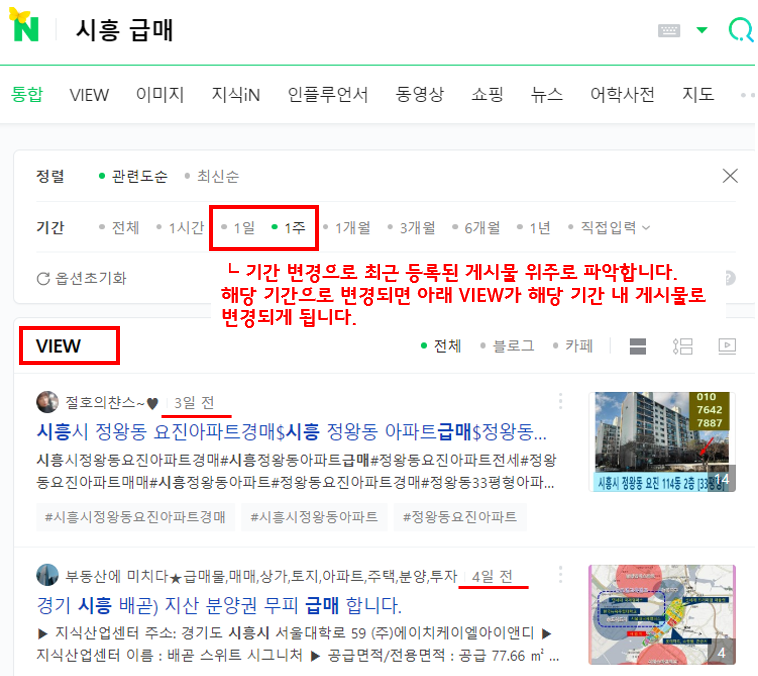Open the help question mark icon
Viewport: 758px width, 676px height.
[x=730, y=278]
